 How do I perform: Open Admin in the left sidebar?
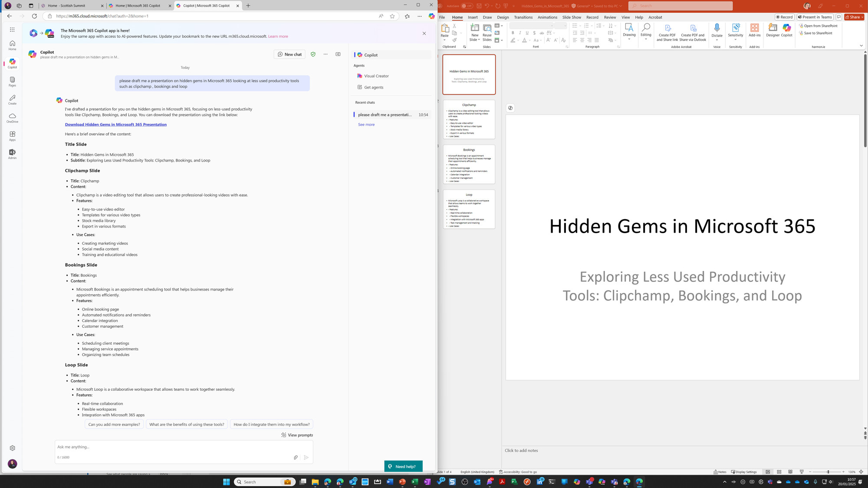click(x=12, y=154)
